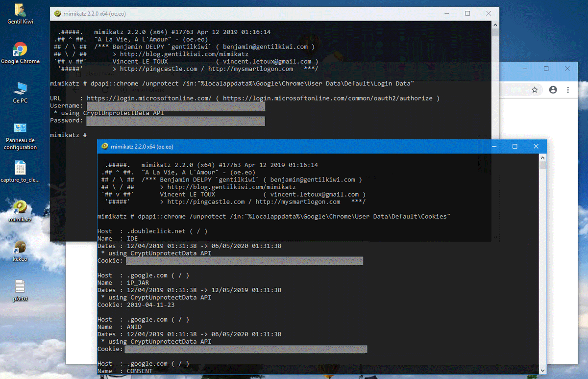Screen dimensions: 588x379
Task: Click the 'Name : IDE' line
Action: pos(118,238)
